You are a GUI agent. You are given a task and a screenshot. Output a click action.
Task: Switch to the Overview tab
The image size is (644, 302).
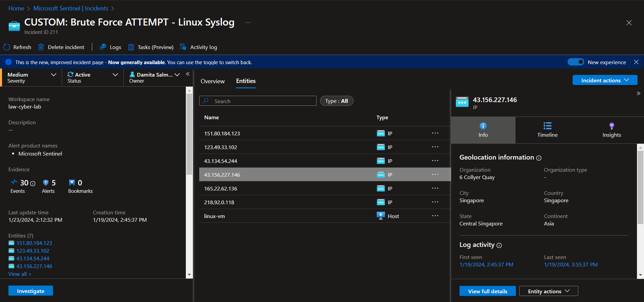coord(213,81)
